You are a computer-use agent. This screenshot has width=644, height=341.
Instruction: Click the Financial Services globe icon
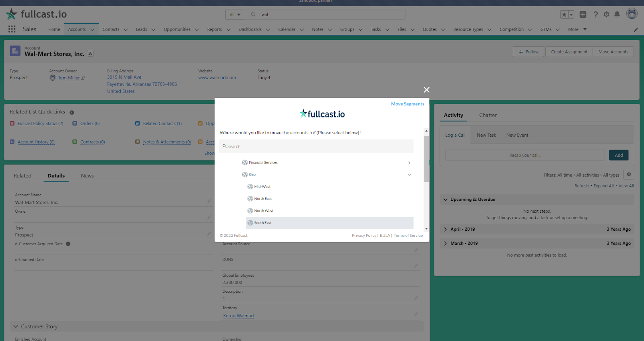coord(245,162)
